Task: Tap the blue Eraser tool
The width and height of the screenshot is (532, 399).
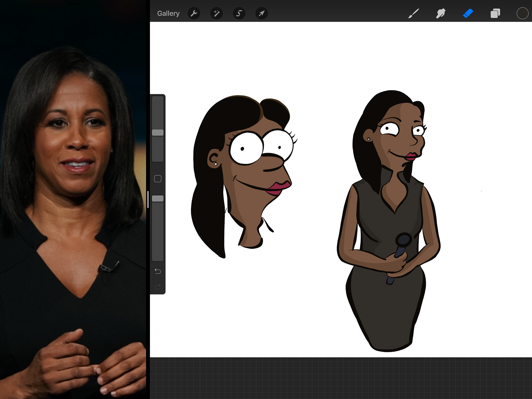Action: (x=468, y=13)
